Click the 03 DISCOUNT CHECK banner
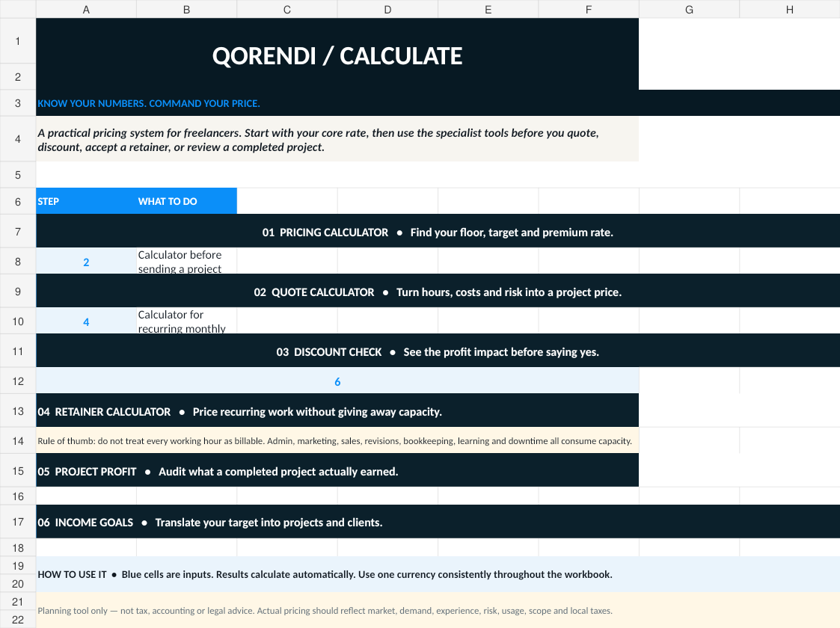Image resolution: width=840 pixels, height=628 pixels. click(x=438, y=351)
